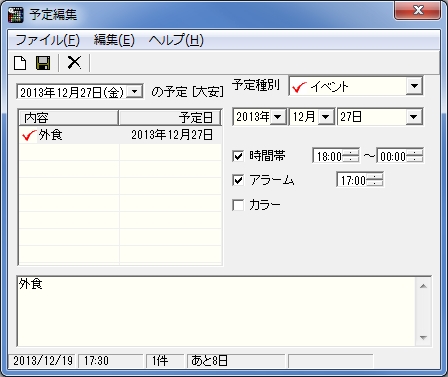The image size is (448, 377).
Task: Expand the 12月 month dropdown
Action: coord(326,117)
